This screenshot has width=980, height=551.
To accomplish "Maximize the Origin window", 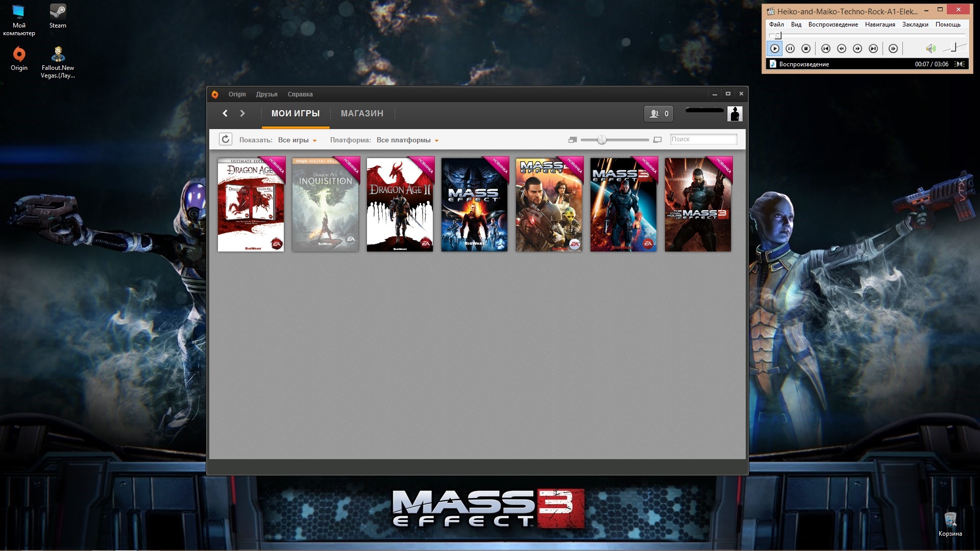I will pyautogui.click(x=728, y=94).
